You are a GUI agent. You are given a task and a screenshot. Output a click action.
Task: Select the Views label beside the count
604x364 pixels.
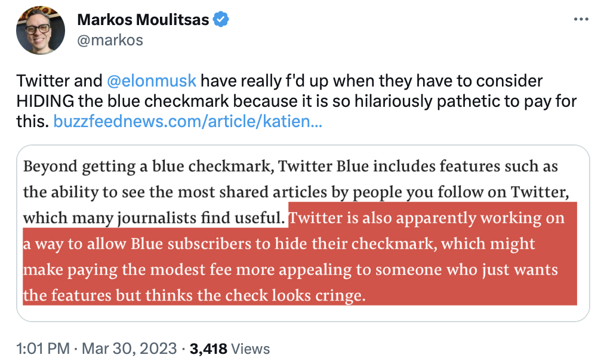click(250, 348)
